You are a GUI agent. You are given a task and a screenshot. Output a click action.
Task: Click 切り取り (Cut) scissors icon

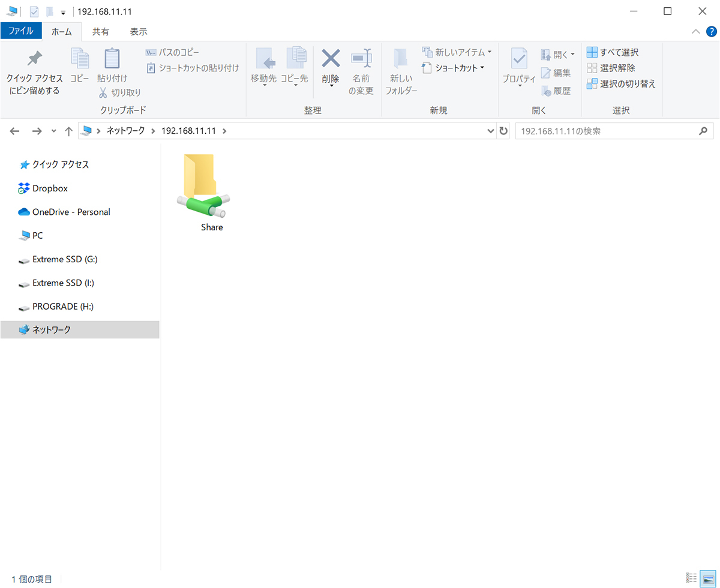click(x=103, y=92)
